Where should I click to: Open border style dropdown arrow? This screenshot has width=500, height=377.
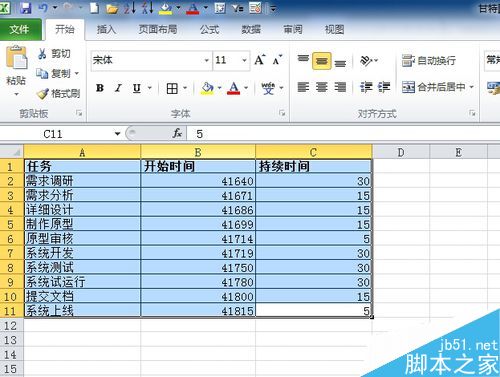(x=185, y=88)
